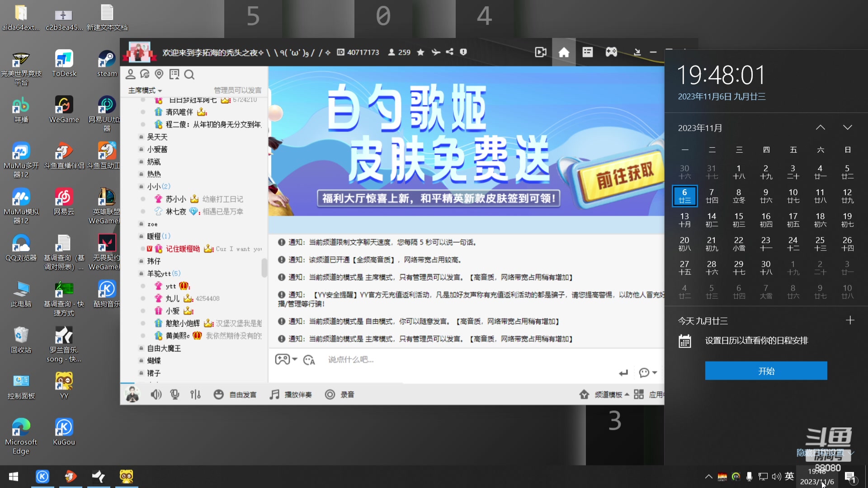Mute channel audio with speaker icon
This screenshot has width=868, height=488.
pos(156,394)
